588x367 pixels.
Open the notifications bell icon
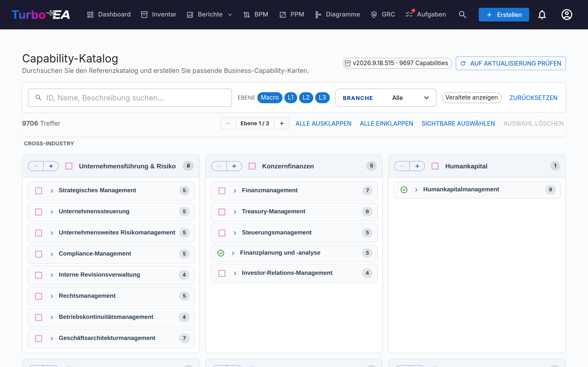pos(542,14)
